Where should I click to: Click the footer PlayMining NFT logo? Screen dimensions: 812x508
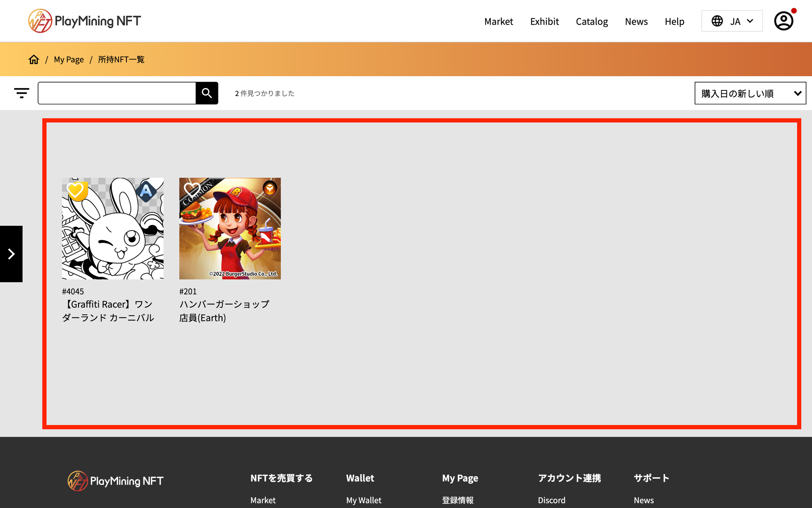(x=115, y=481)
